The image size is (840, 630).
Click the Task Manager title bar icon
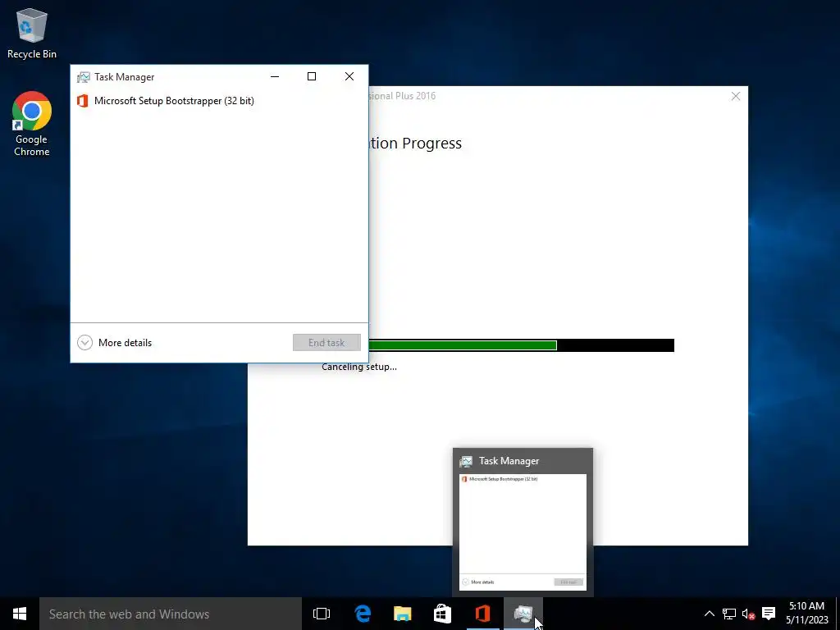pos(84,77)
